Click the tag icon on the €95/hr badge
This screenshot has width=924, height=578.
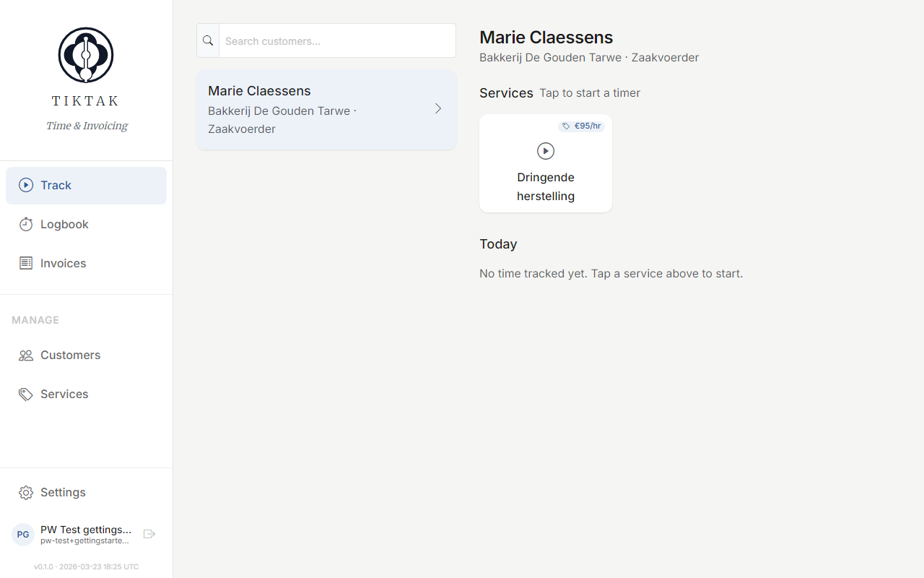(x=566, y=125)
